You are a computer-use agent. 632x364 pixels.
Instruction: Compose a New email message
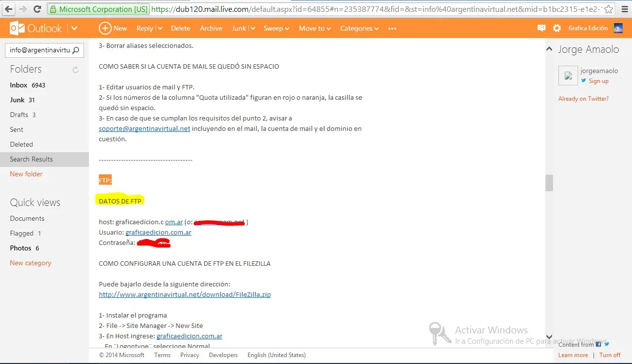tap(113, 28)
